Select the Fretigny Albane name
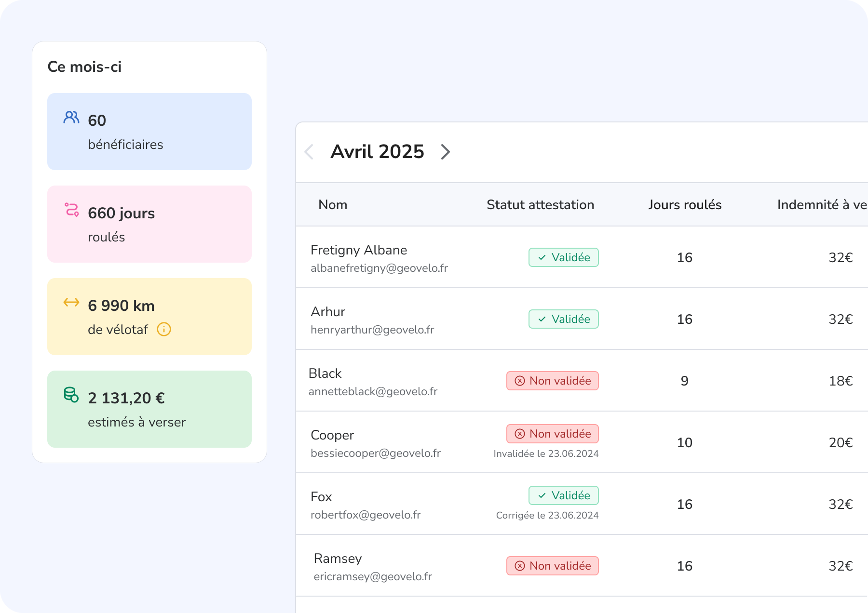868x613 pixels. tap(359, 250)
